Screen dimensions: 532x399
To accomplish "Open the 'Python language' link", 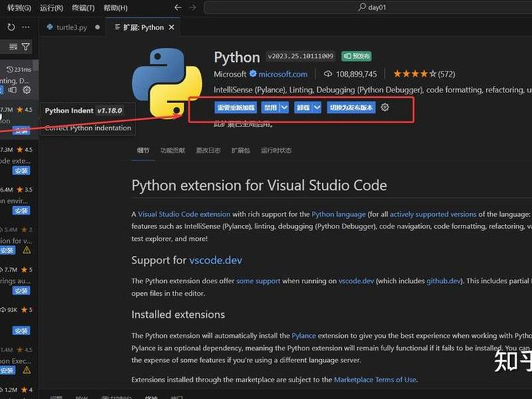I will 338,214.
